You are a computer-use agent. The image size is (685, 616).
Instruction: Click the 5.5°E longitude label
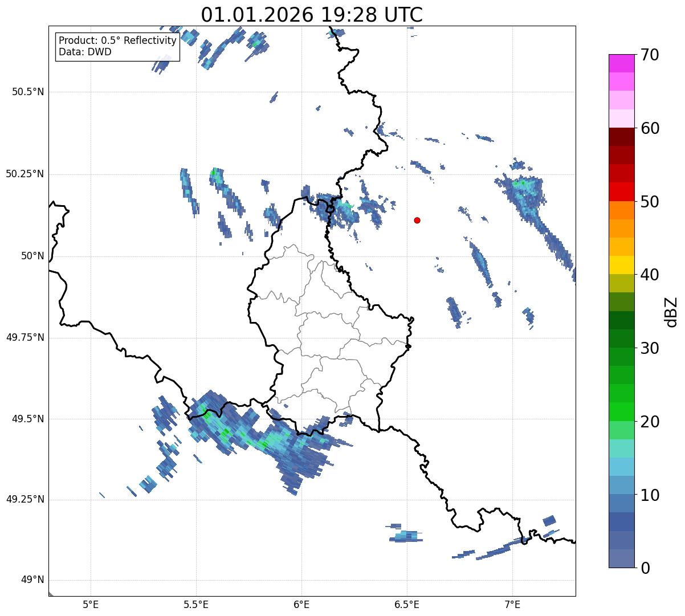click(x=196, y=604)
